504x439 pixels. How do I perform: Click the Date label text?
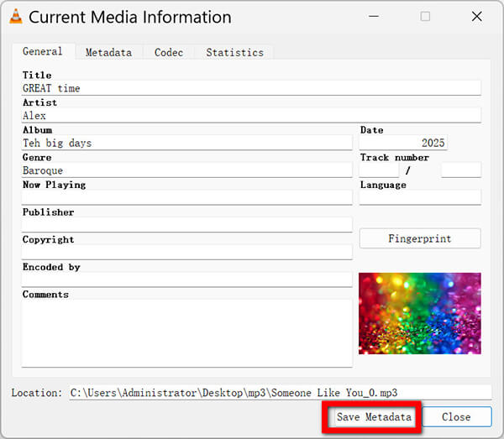click(371, 130)
